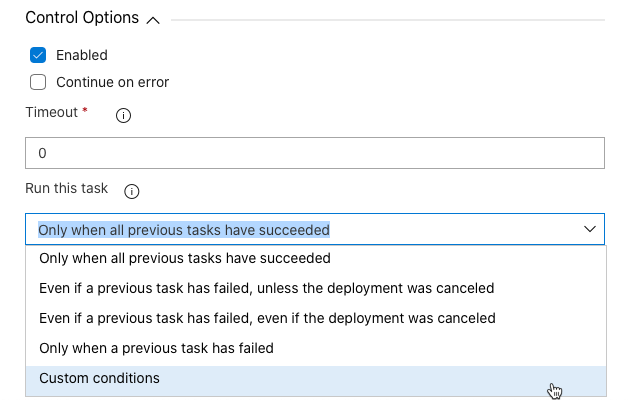Viewport: 630px width, 400px height.
Task: Click the divider line beside Control Options
Action: (388, 20)
